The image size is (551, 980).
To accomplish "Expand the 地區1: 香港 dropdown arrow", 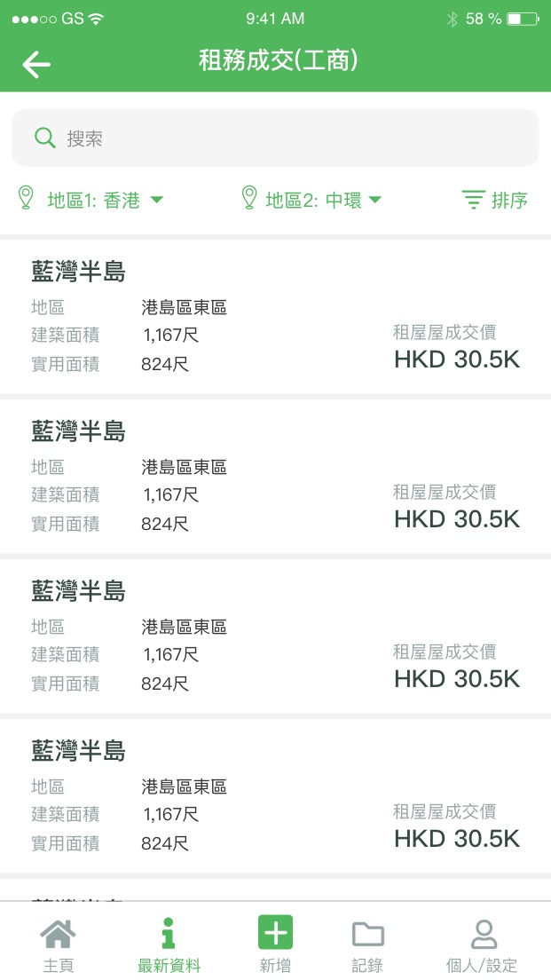I will coord(157,200).
